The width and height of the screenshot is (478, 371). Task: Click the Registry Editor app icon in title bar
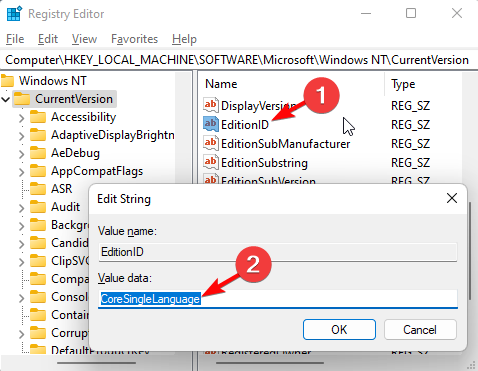(14, 13)
